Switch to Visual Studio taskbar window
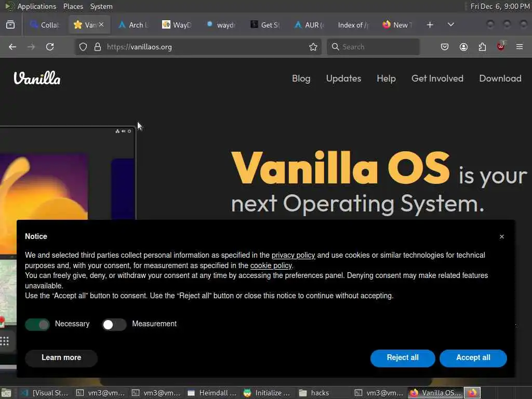Viewport: 532px width, 399px height. (45, 393)
